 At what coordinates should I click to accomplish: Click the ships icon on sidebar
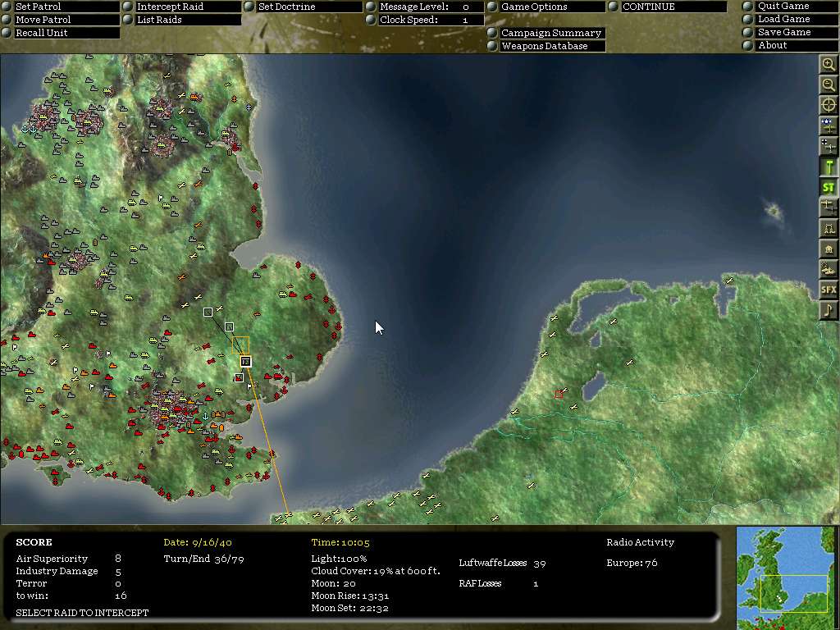(829, 269)
